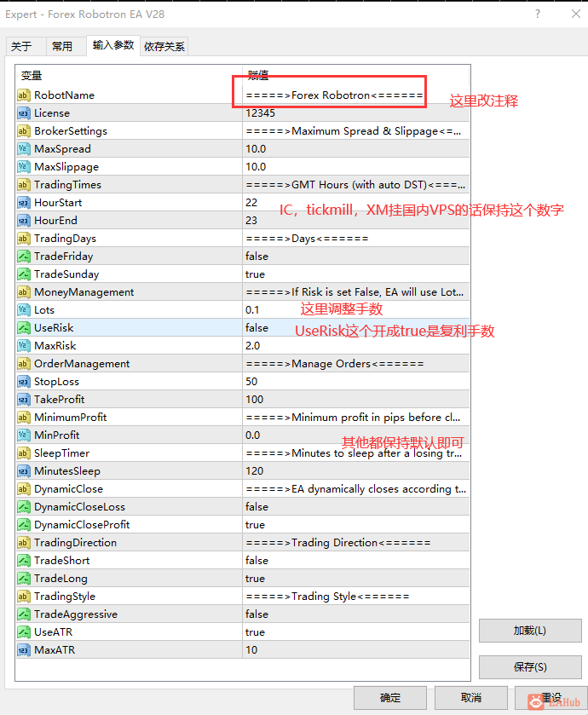
Task: Click the boolean icon beside TradeAggressive
Action: click(24, 614)
